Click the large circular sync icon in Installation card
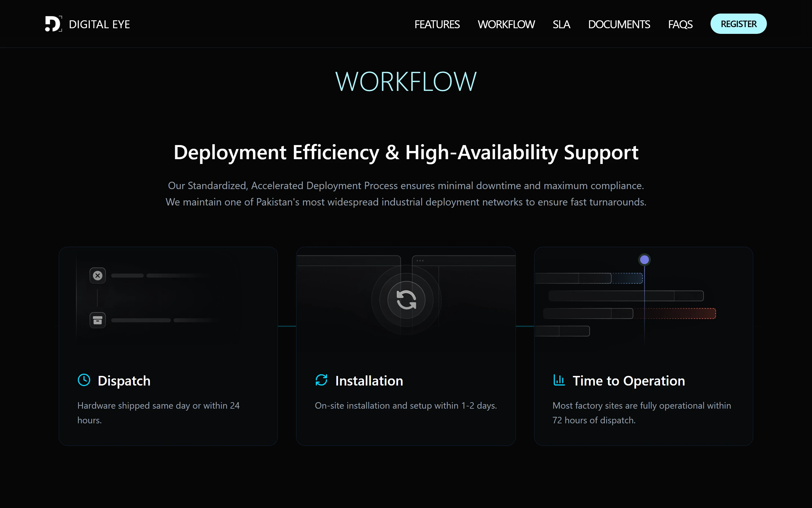Viewport: 812px width, 508px height. tap(406, 300)
